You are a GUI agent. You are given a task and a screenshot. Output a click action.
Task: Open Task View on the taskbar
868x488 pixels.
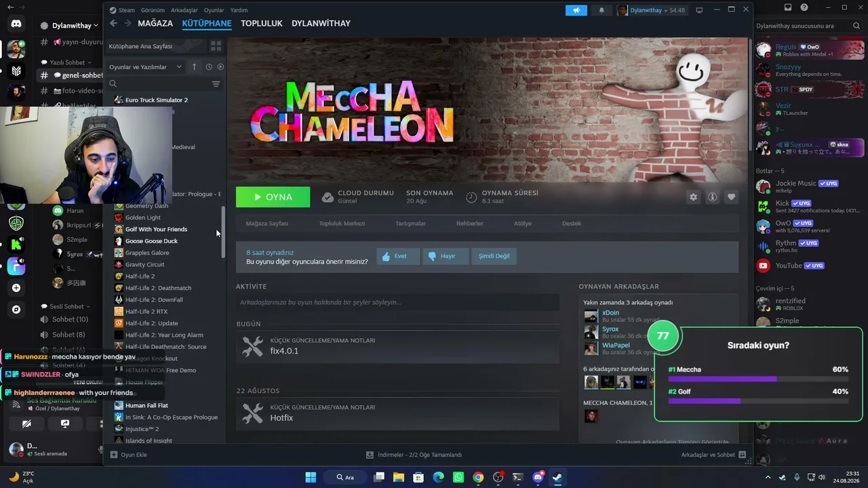pyautogui.click(x=379, y=477)
